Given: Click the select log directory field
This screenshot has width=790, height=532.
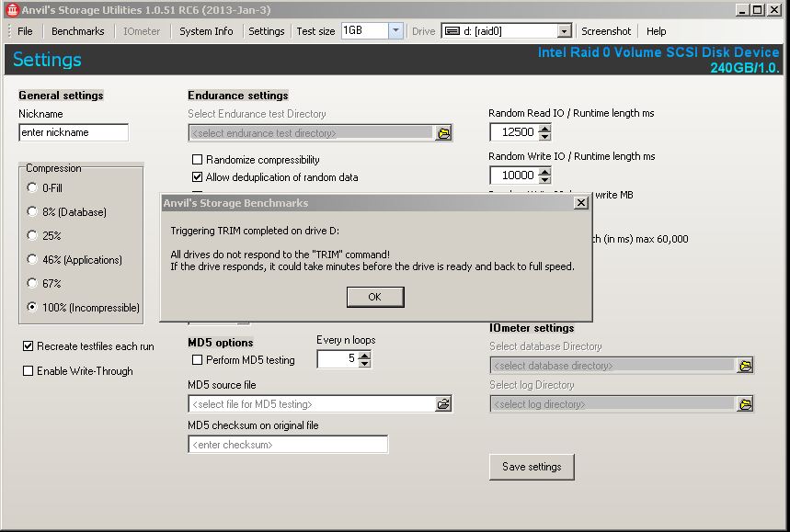Looking at the screenshot, I should pyautogui.click(x=613, y=404).
